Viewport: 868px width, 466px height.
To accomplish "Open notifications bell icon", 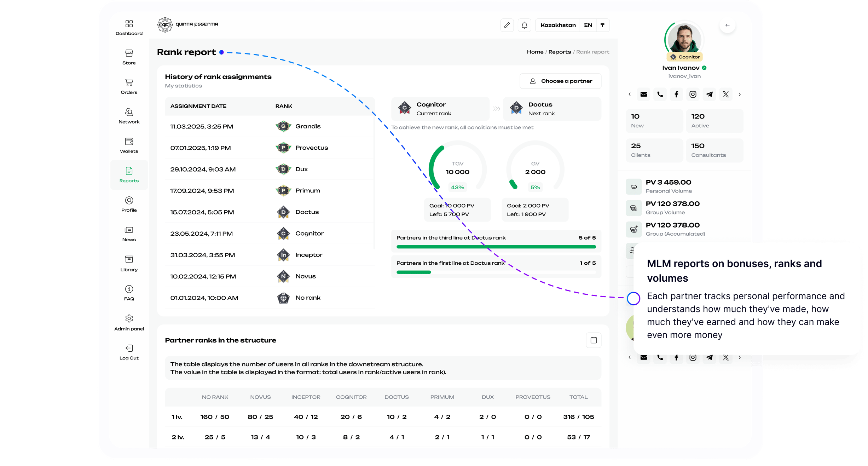I will click(525, 25).
